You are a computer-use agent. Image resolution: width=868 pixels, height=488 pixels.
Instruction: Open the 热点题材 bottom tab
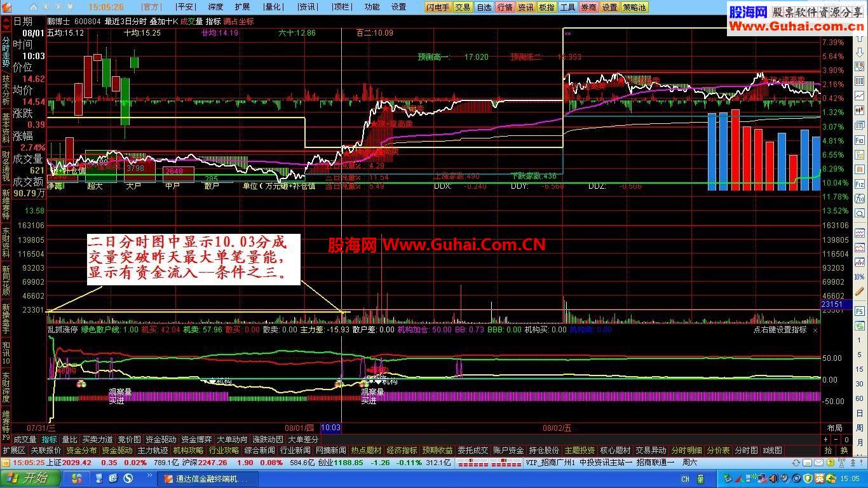pyautogui.click(x=366, y=451)
